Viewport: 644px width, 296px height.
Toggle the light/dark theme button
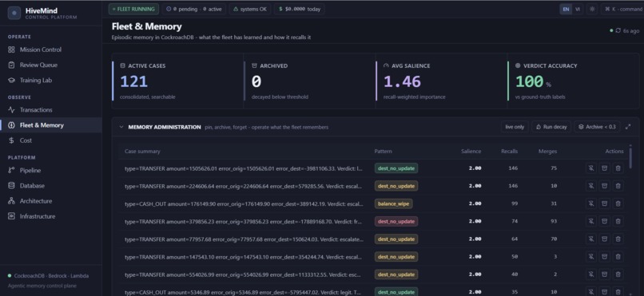click(592, 9)
